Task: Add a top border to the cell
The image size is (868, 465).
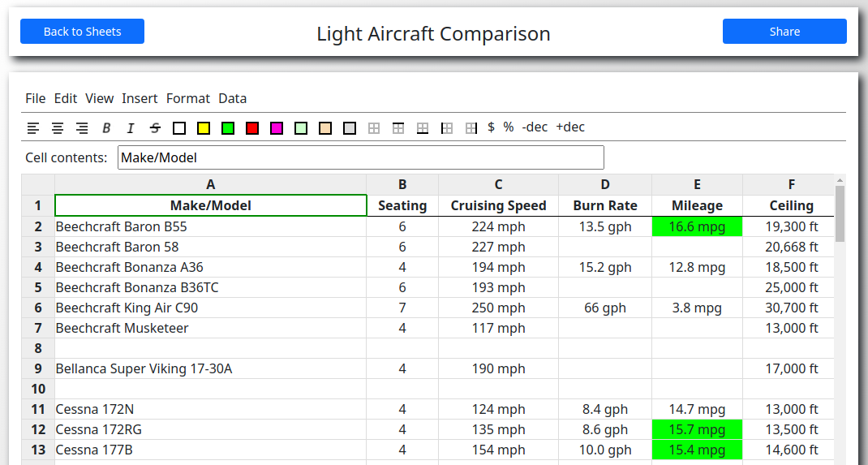Action: (x=398, y=128)
